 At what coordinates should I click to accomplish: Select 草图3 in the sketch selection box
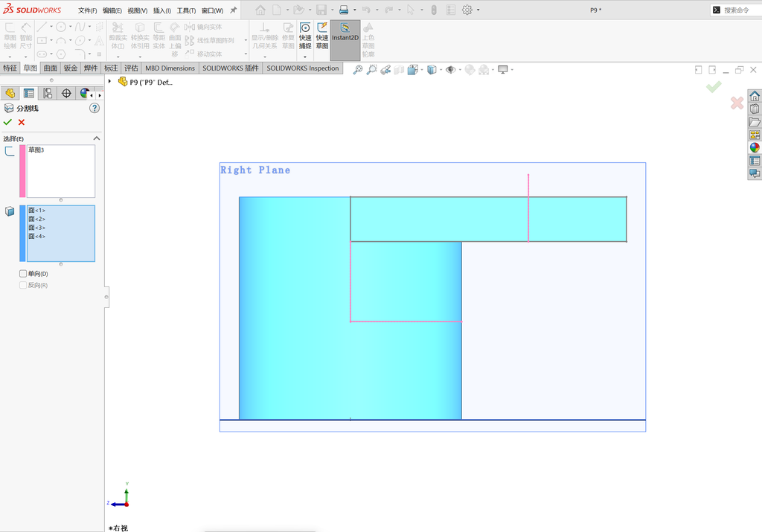click(x=36, y=150)
